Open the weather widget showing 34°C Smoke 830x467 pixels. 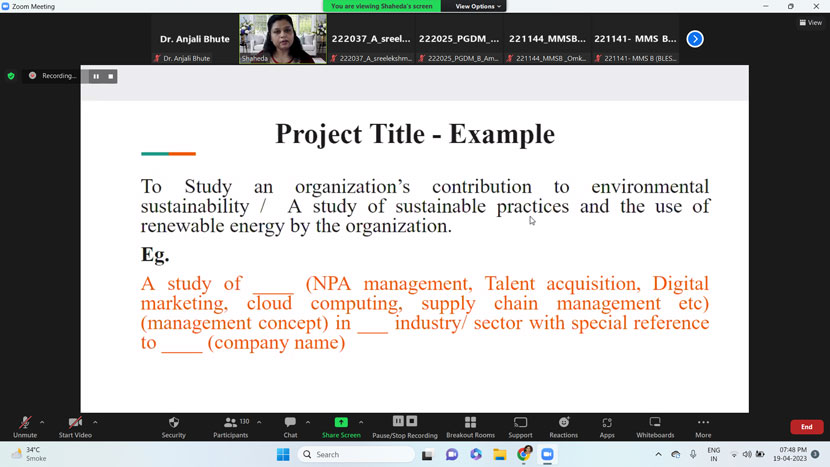click(29, 454)
